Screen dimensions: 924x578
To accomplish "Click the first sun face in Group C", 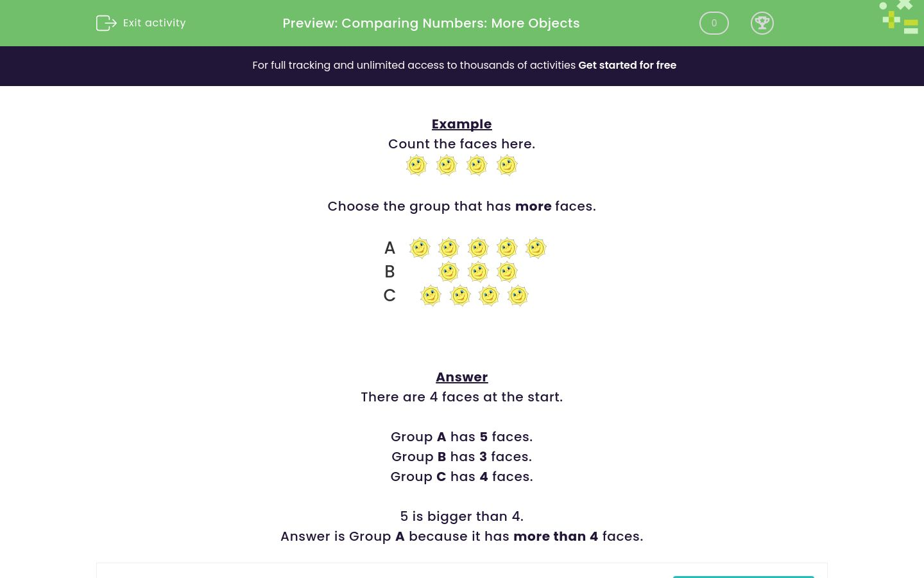I will click(x=431, y=295).
